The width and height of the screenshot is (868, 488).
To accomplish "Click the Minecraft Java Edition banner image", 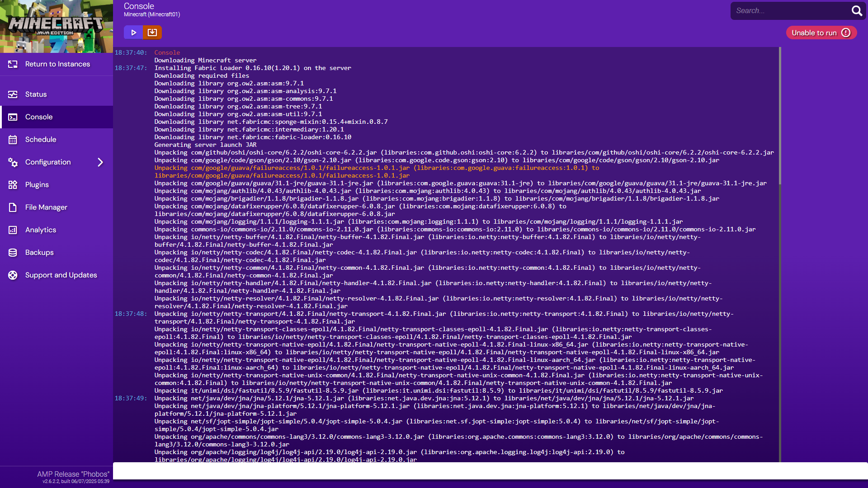I will pyautogui.click(x=57, y=26).
